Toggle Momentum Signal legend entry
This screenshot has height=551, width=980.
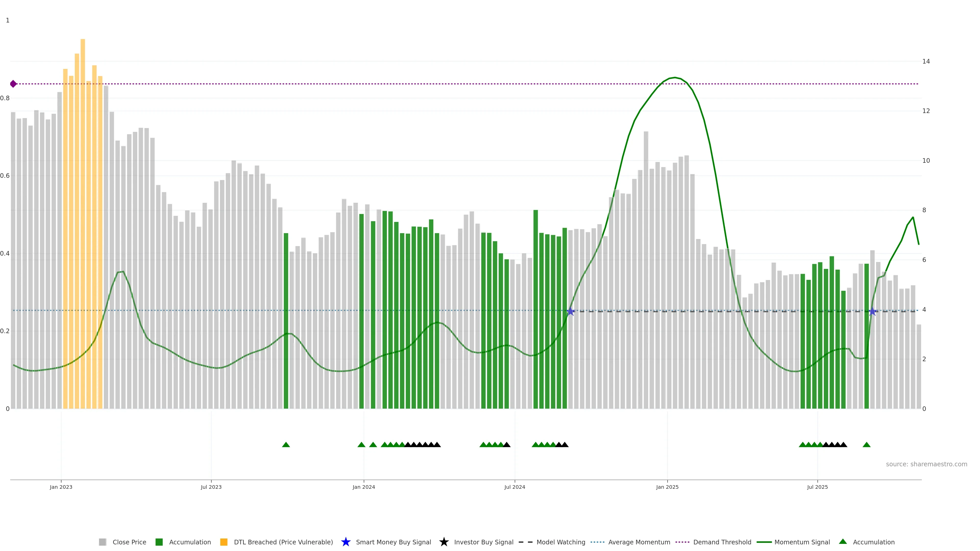(x=802, y=542)
